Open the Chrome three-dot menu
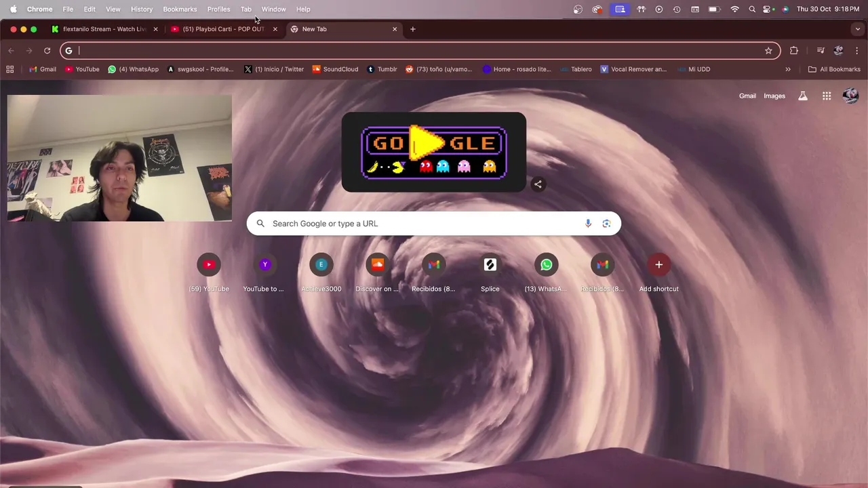 (x=856, y=50)
